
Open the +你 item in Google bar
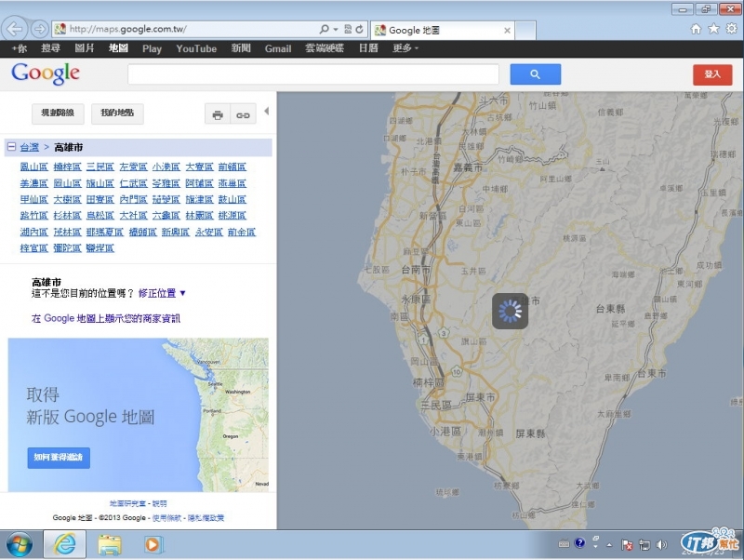point(20,48)
